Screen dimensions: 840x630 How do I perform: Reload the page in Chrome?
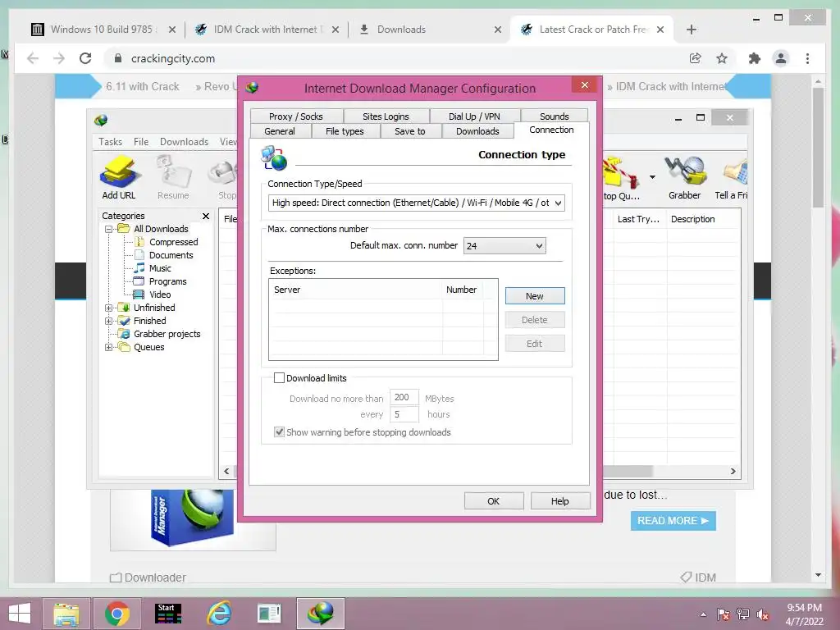pos(85,58)
